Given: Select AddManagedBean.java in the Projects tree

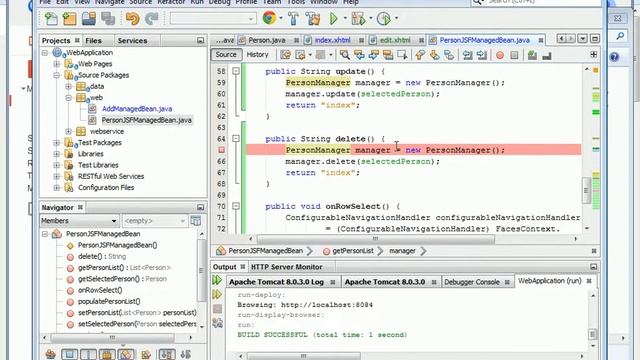Looking at the screenshot, I should tap(137, 109).
